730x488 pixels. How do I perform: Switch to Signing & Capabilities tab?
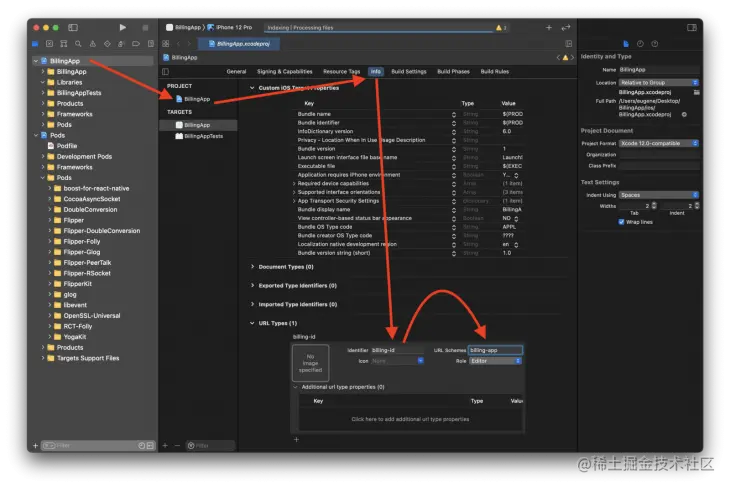[x=284, y=72]
